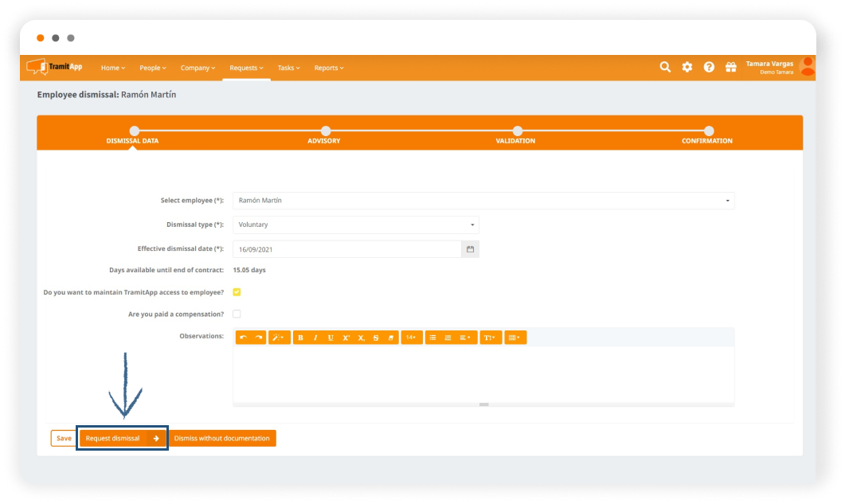Click Dismiss without documentation button
The image size is (845, 504).
(x=222, y=438)
